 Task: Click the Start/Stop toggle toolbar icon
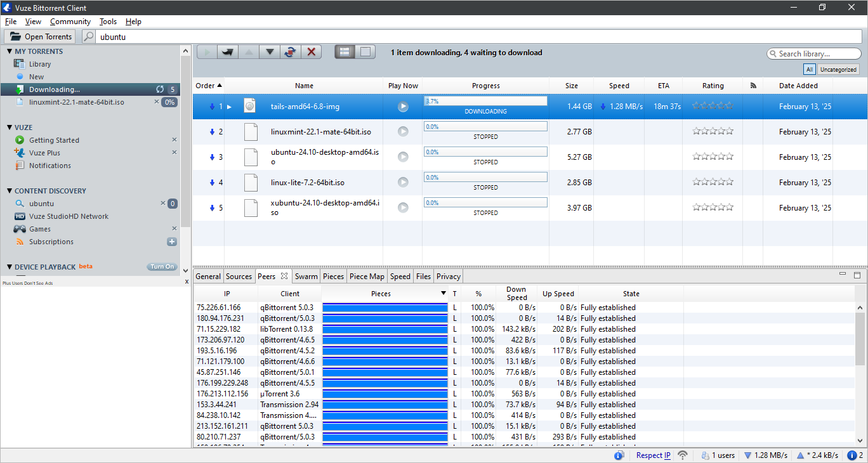290,52
